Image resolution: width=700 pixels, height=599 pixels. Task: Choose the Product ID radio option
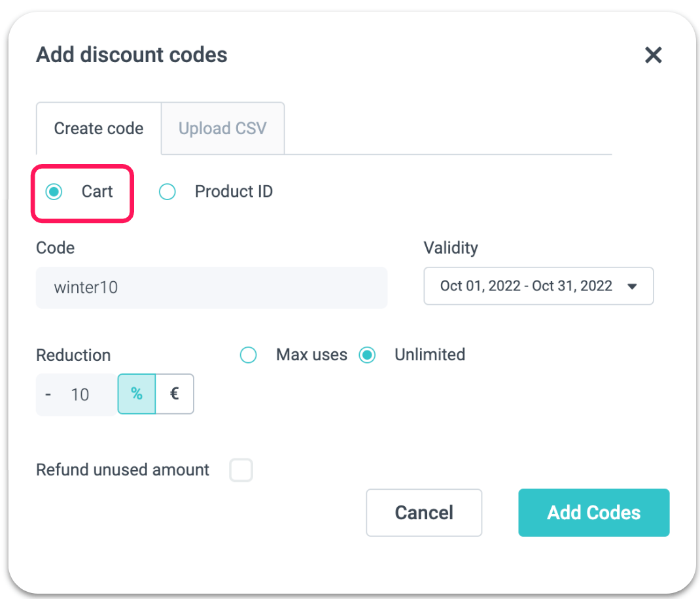[167, 191]
